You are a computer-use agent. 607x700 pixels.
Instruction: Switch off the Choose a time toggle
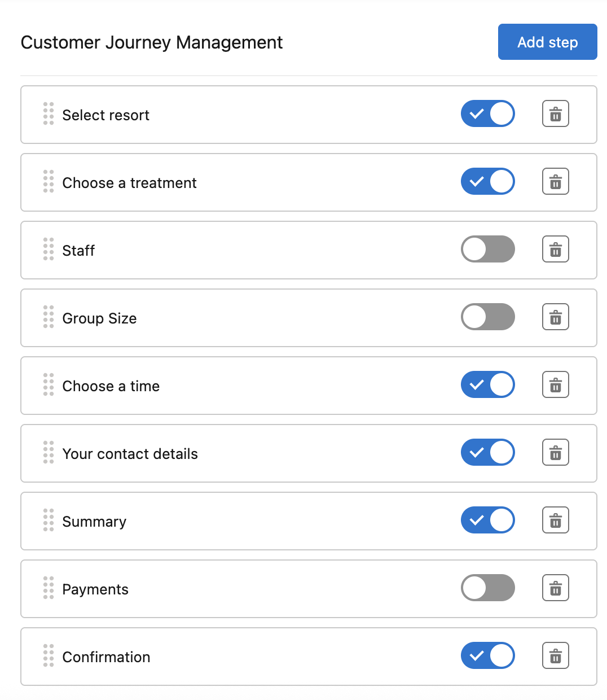(487, 385)
